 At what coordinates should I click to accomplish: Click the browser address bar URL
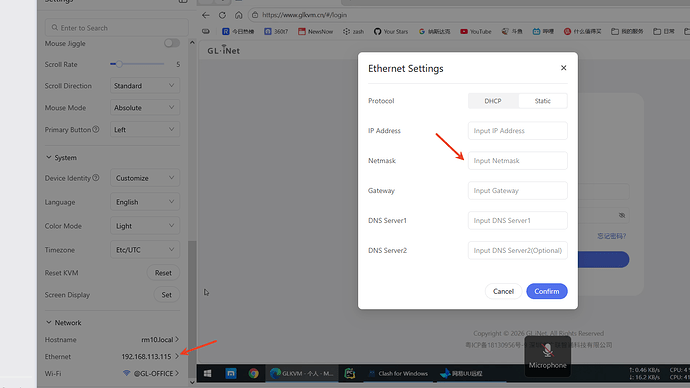coord(305,15)
